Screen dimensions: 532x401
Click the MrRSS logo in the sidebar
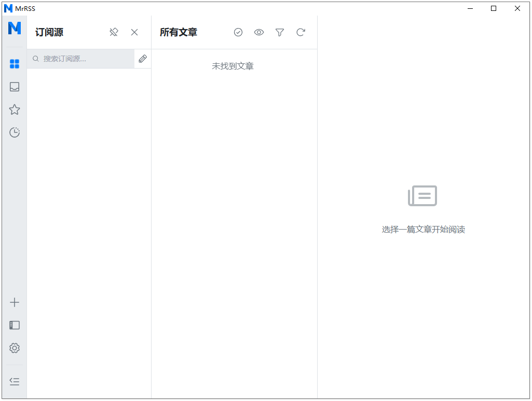tap(14, 30)
